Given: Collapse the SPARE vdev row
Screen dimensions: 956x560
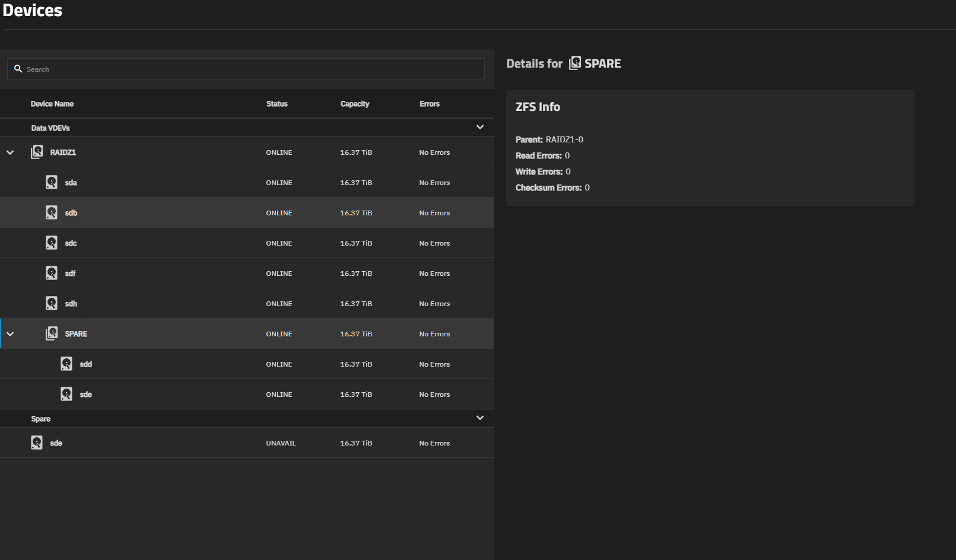Looking at the screenshot, I should coord(10,334).
